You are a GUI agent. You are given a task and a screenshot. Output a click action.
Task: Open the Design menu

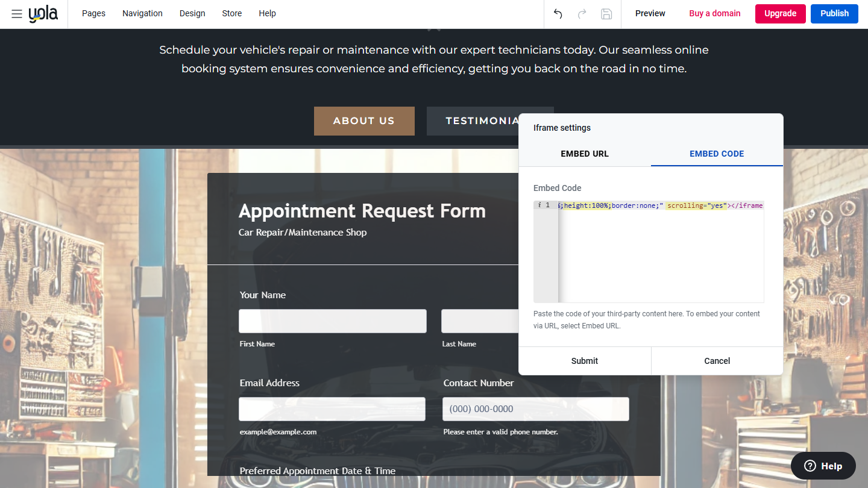tap(192, 13)
